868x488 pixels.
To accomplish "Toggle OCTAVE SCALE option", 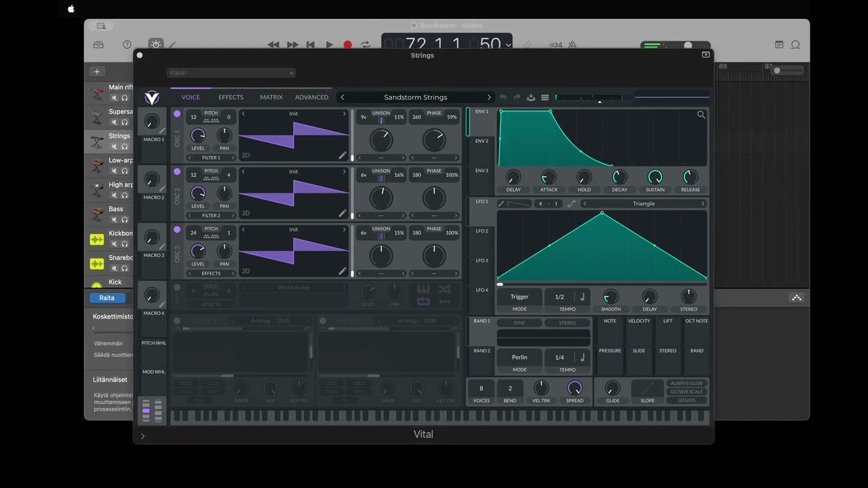I will tap(687, 392).
